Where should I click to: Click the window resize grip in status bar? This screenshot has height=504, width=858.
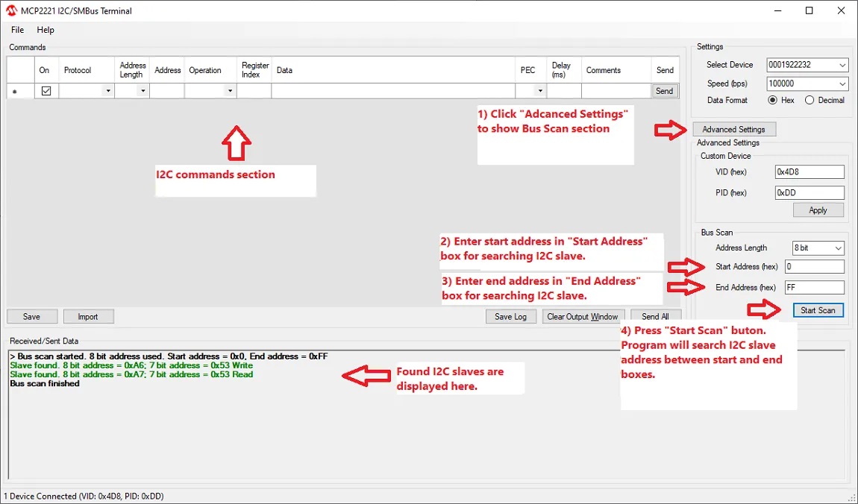pyautogui.click(x=852, y=498)
